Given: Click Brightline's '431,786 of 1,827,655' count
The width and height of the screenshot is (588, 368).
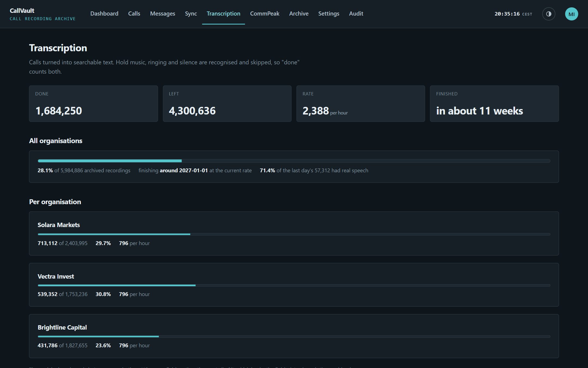Looking at the screenshot, I should 62,345.
